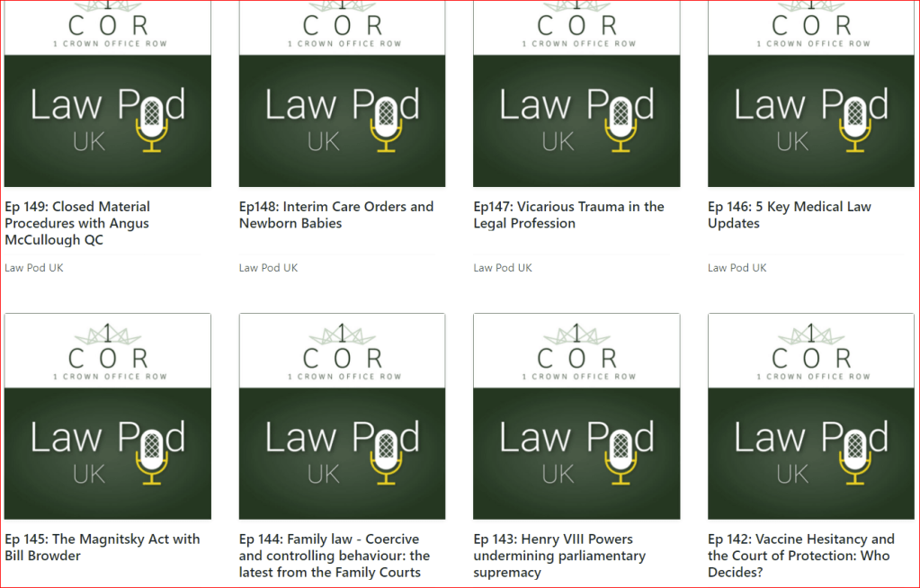Open 'Ep 143: Henry VIII Powers' title link
The image size is (920, 588).
559,556
